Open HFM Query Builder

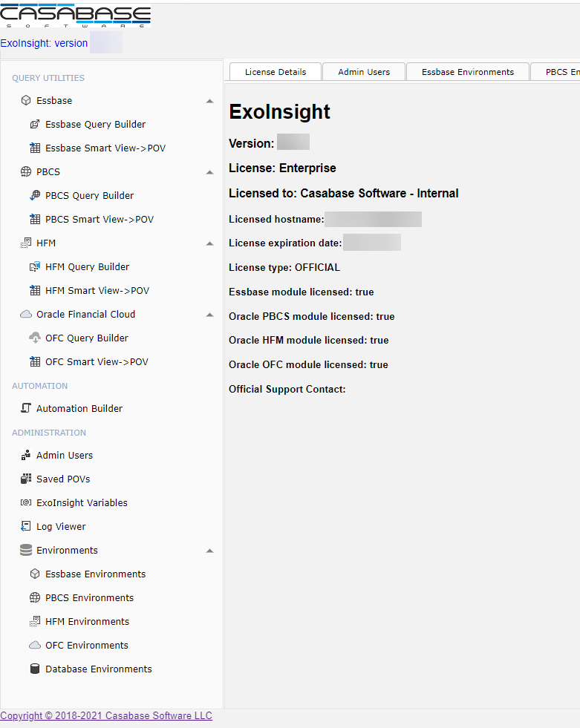[x=87, y=266]
